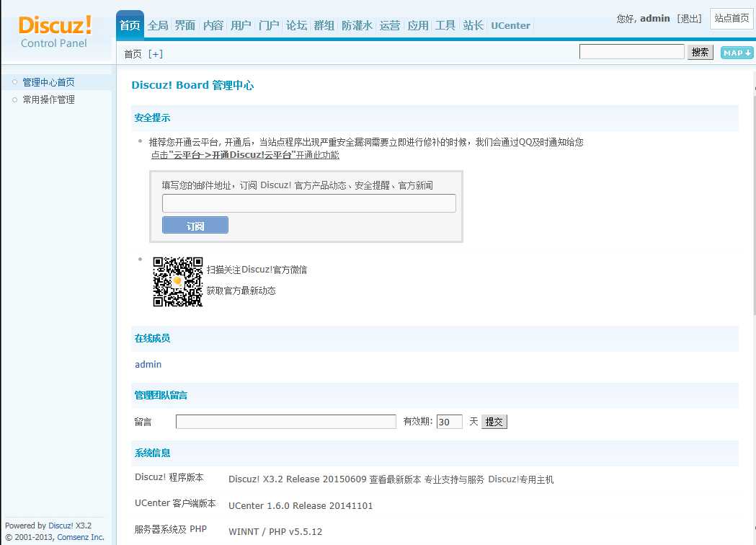Click the 管理团队留言 section heading
Image resolution: width=756 pixels, height=545 pixels.
(x=161, y=396)
